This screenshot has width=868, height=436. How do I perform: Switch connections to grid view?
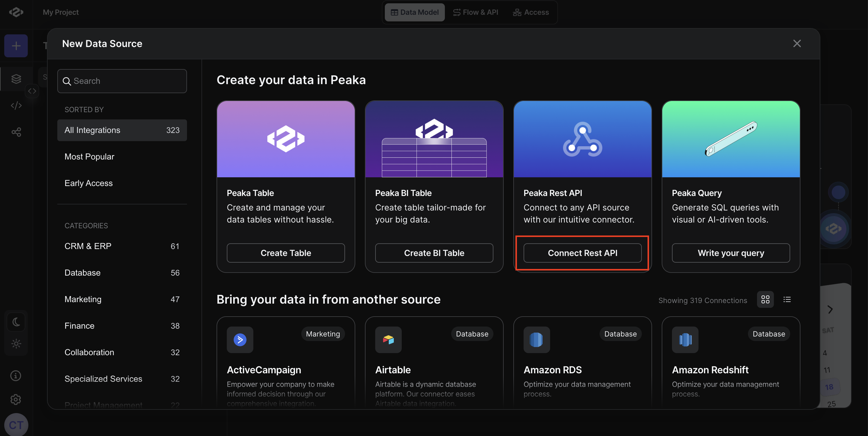pyautogui.click(x=765, y=299)
